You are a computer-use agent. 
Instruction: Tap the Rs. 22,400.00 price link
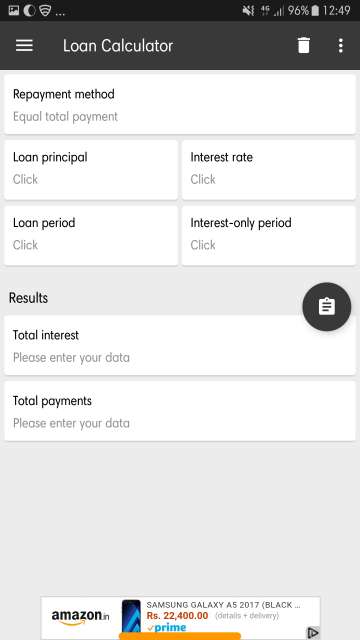(177, 616)
